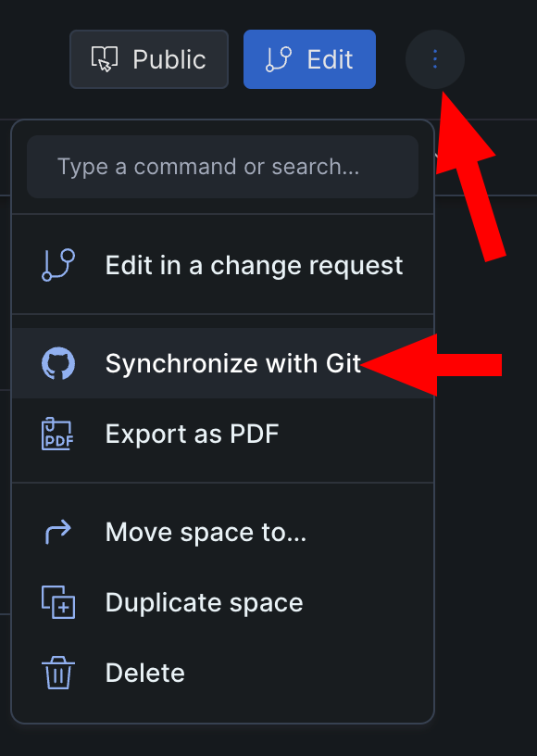Click the GitHub icon beside Synchronize with Git
Viewport: 537px width, 756px height.
point(57,363)
